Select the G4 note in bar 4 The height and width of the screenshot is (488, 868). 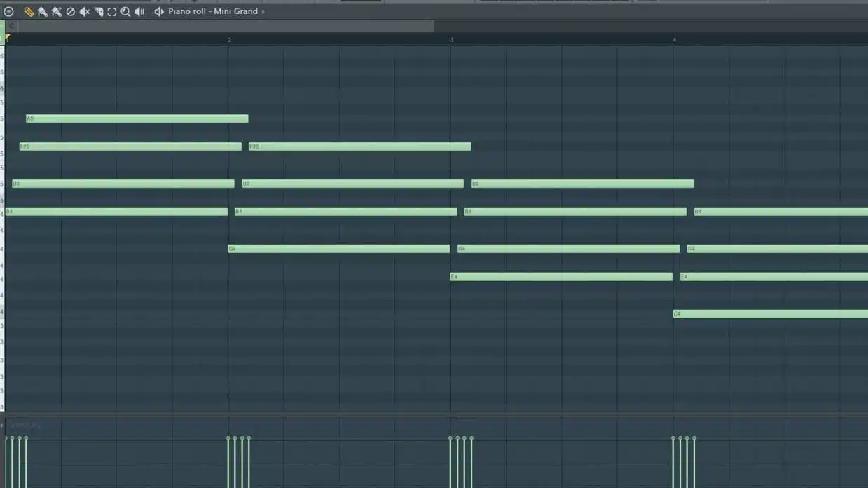click(778, 249)
